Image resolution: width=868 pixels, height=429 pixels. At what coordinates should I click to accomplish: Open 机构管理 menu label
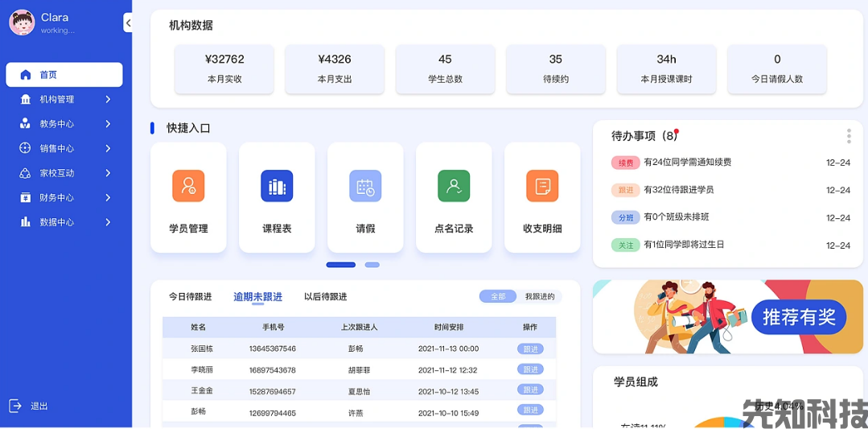(x=57, y=100)
